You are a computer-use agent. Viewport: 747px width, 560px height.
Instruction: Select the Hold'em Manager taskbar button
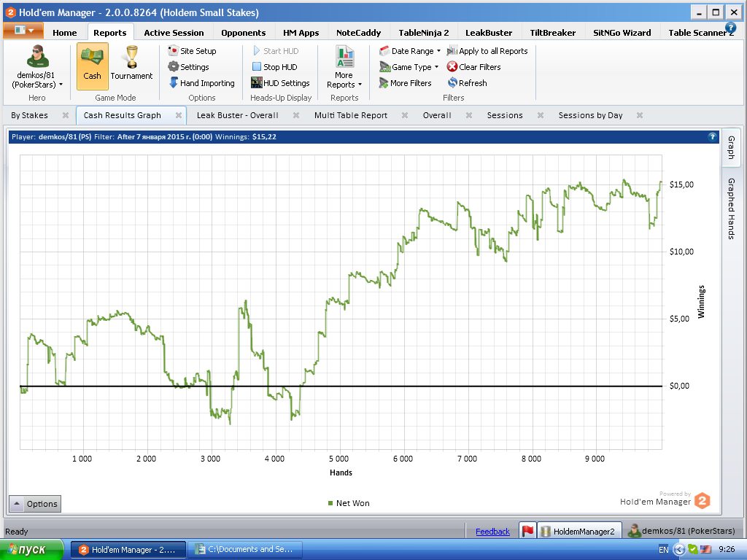[x=128, y=550]
